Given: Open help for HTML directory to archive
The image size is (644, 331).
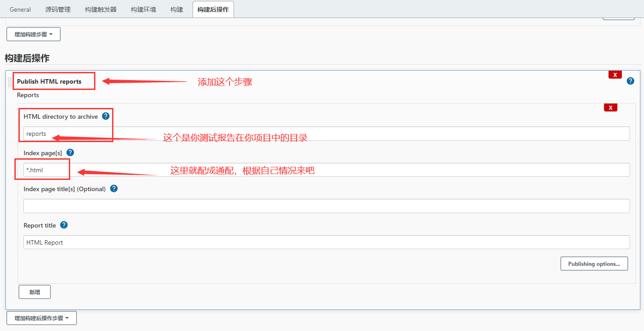Looking at the screenshot, I should coord(106,116).
